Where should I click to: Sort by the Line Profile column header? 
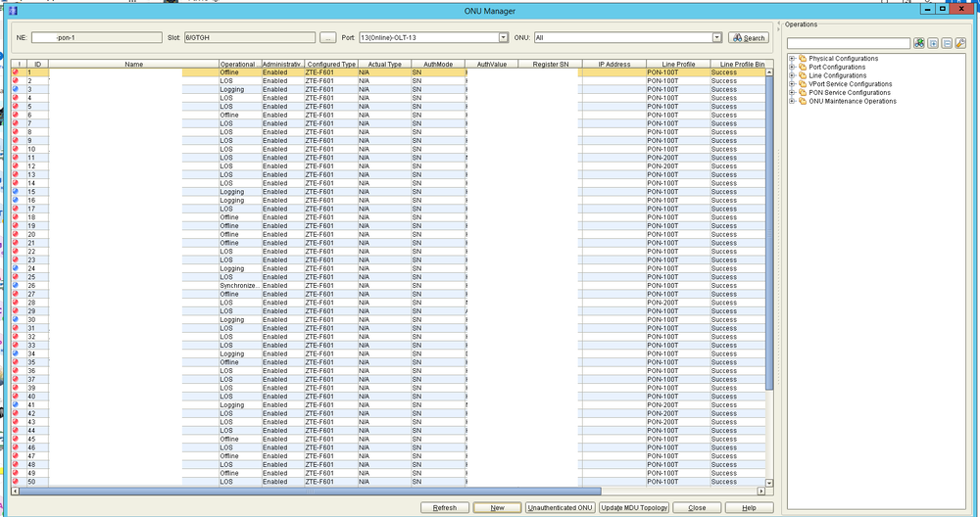678,64
